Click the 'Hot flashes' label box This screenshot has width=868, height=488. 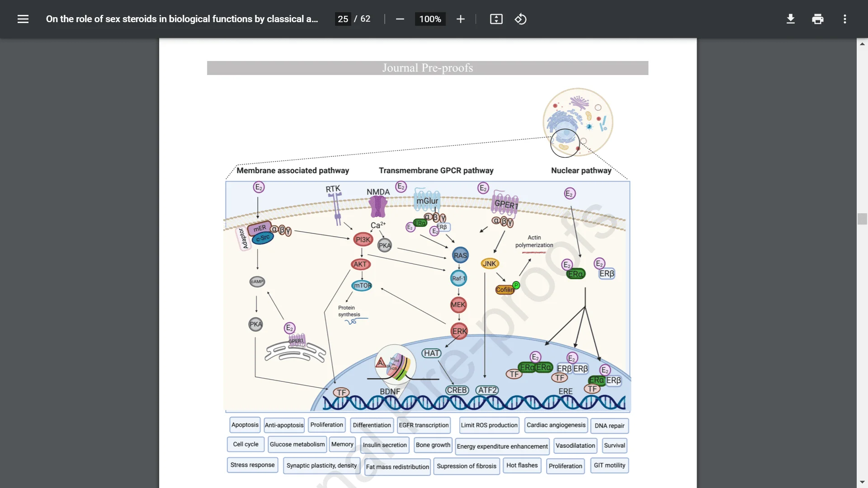coord(522,465)
